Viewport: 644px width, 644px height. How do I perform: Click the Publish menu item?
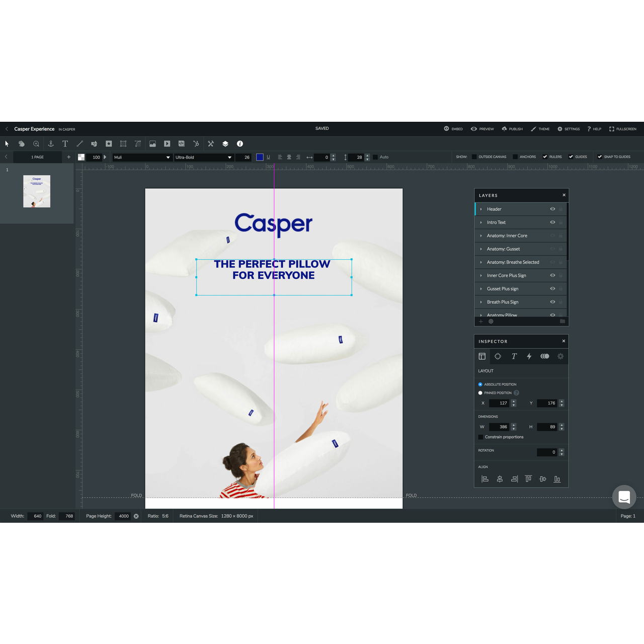pos(512,129)
